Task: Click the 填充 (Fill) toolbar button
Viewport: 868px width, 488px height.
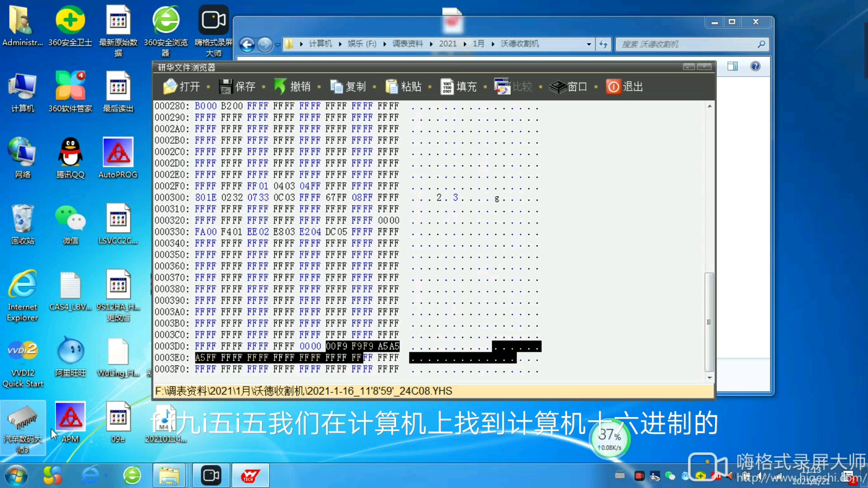Action: pos(459,86)
